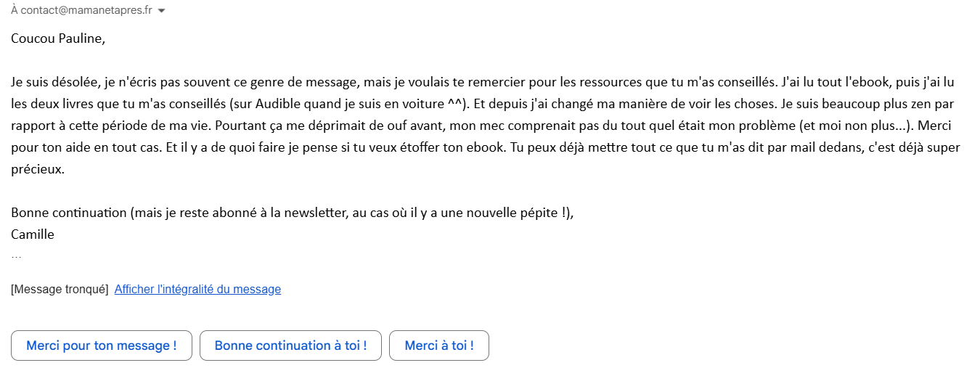Screen dimensions: 980x368
Task: Click the "Camille" signature
Action: [33, 234]
